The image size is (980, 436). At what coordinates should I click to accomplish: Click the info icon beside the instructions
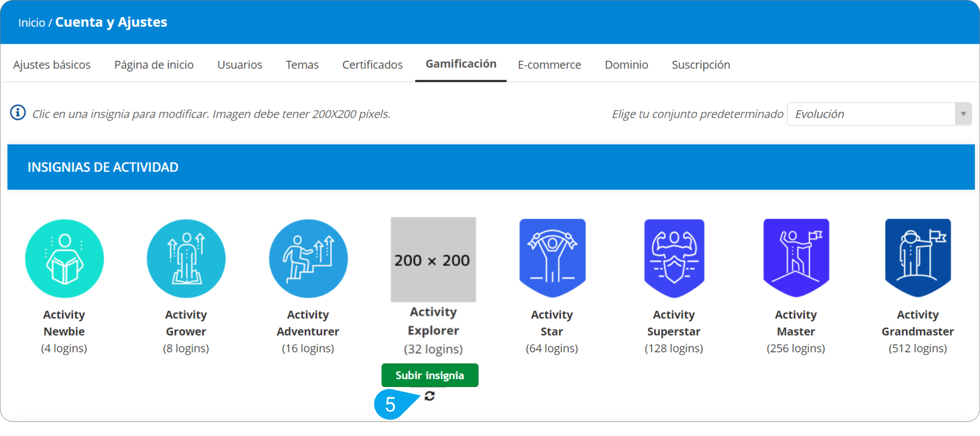pos(18,113)
